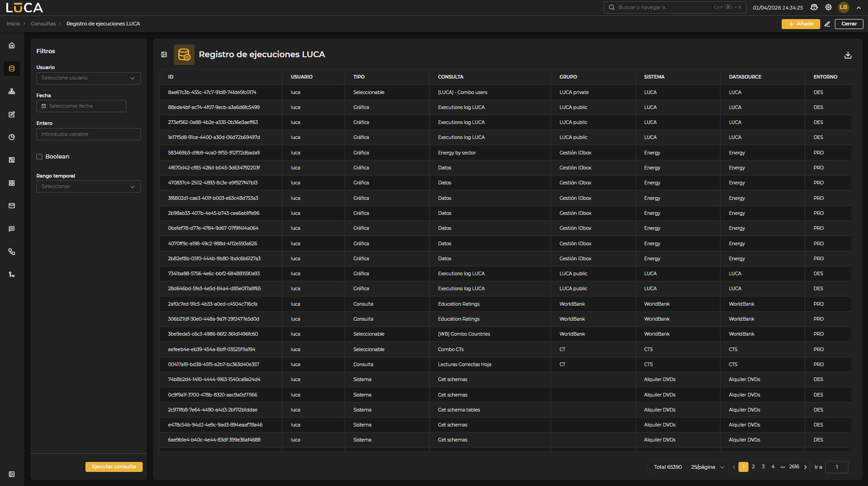Select row ID 8ae67c3b-455c-47c7-91d8-741de5fc0174

pyautogui.click(x=212, y=93)
